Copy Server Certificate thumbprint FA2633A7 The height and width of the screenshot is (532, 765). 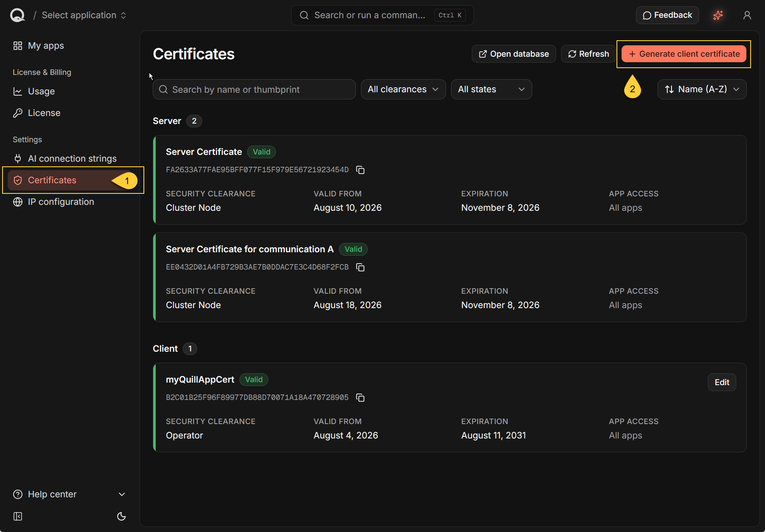pos(360,170)
